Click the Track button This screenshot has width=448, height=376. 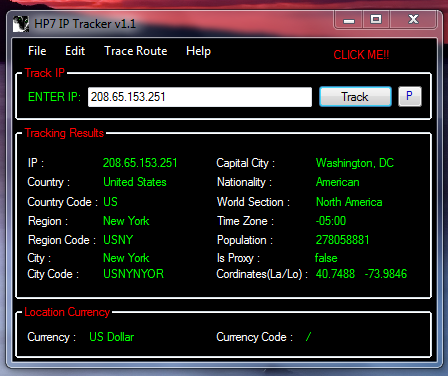[x=355, y=97]
